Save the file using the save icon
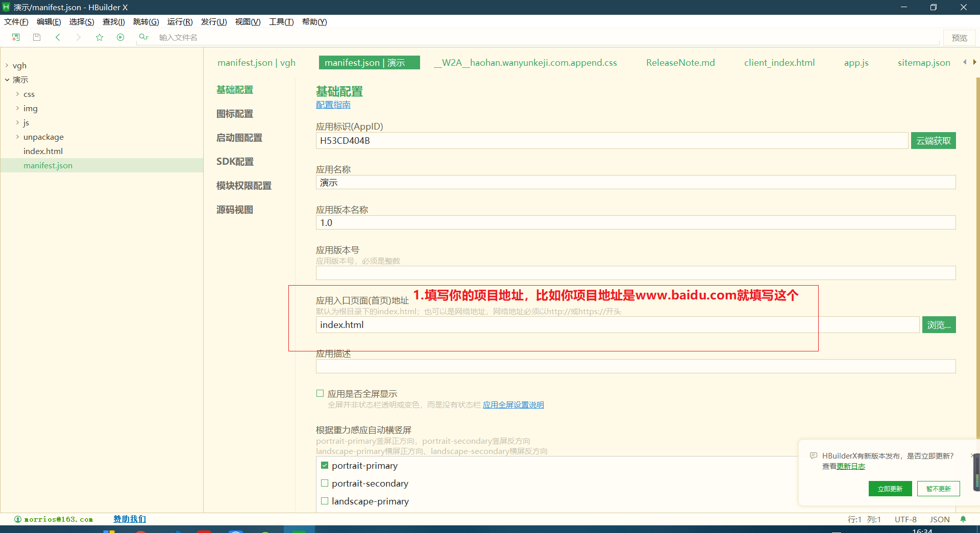 click(36, 37)
